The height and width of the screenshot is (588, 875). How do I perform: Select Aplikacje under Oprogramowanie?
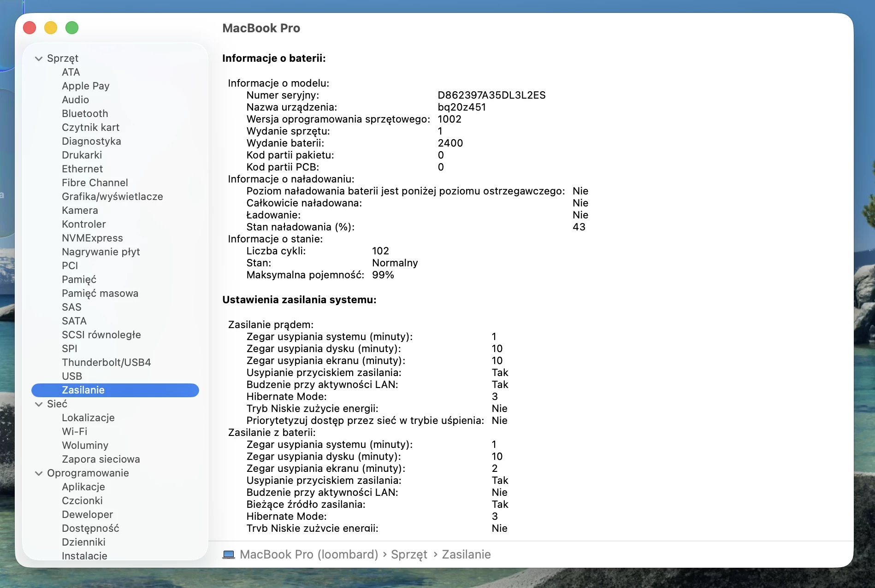(83, 487)
